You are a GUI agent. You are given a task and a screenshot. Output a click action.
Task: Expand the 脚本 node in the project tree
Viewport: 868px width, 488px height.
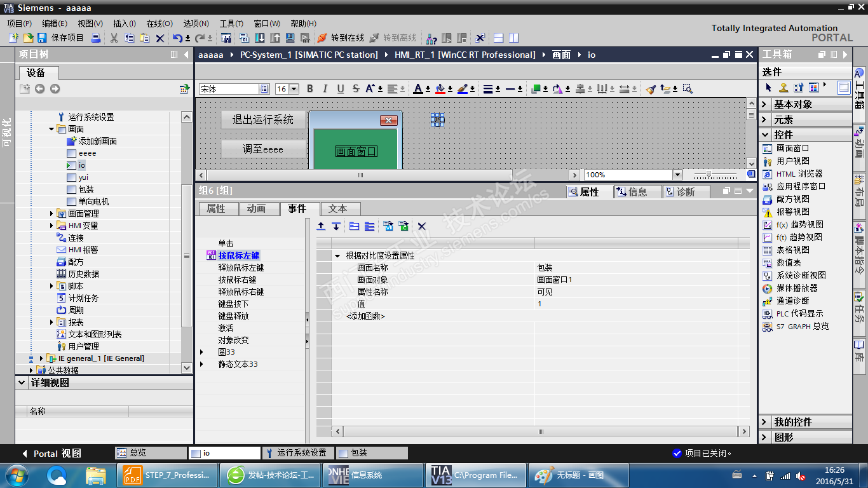click(51, 286)
